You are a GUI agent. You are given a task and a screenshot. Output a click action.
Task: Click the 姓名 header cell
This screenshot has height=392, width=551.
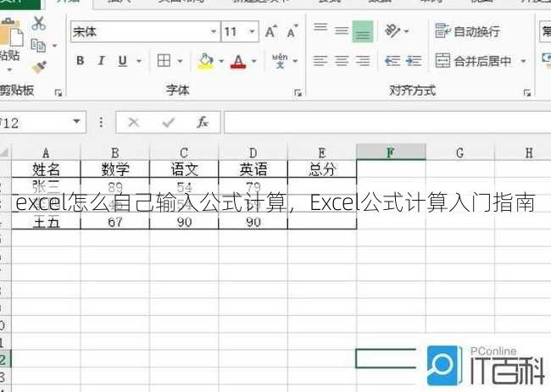click(46, 169)
